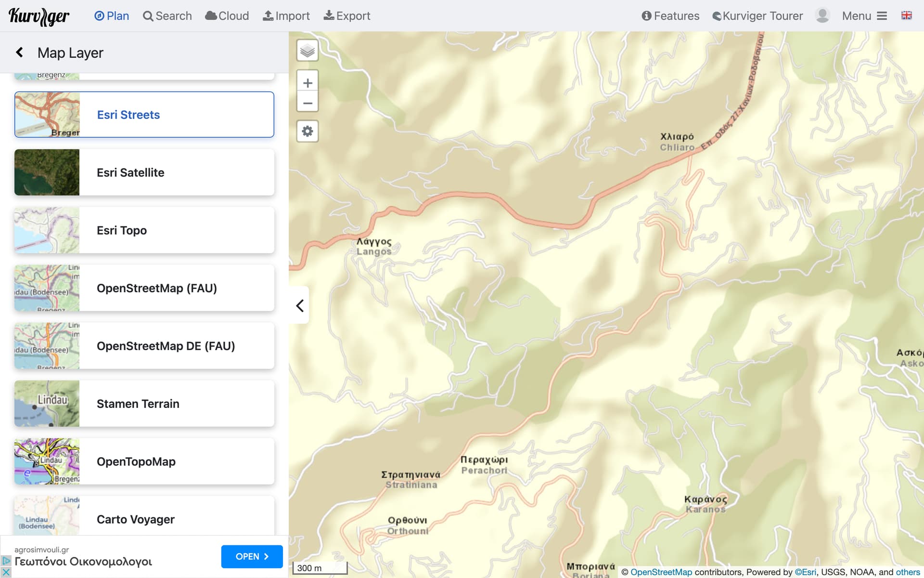Open the Menu hamburger dropdown
This screenshot has height=578, width=924.
[x=864, y=16]
